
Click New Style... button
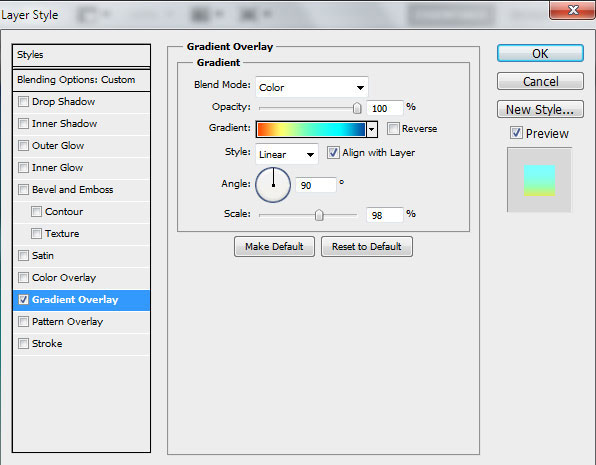(540, 110)
